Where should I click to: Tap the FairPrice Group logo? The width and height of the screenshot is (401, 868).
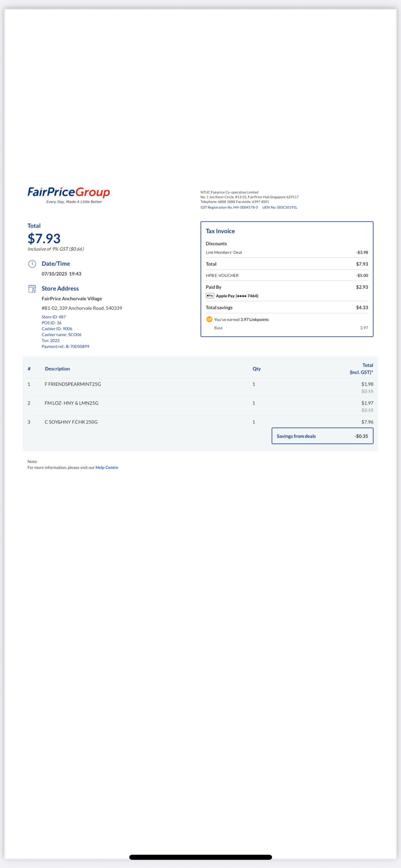[x=69, y=195]
